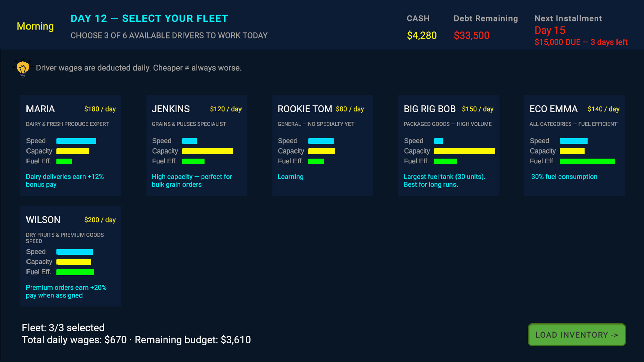Click Maria's Speed stat bar
Screen dimensions: 644x362
(x=76, y=141)
